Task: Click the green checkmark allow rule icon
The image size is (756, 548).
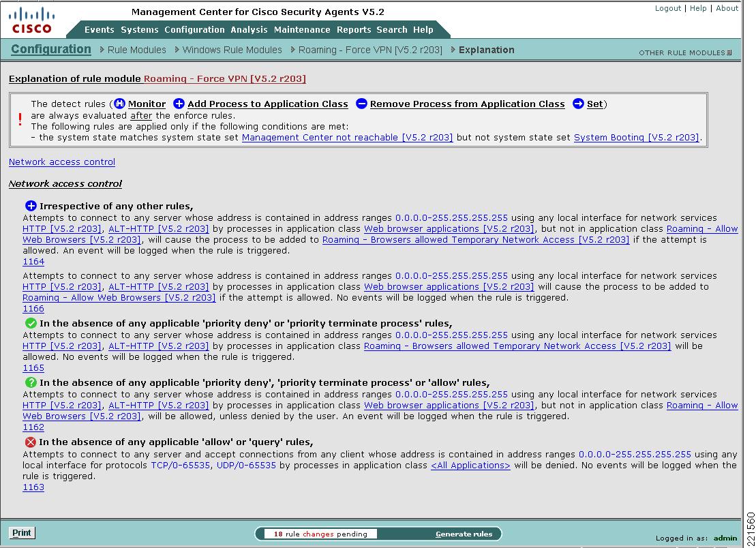Action: 31,323
